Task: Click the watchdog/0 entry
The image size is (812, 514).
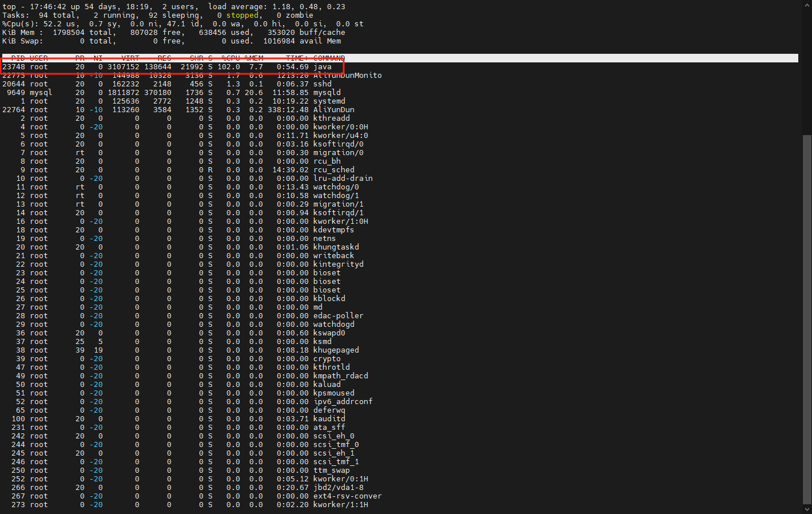Action: pyautogui.click(x=336, y=187)
